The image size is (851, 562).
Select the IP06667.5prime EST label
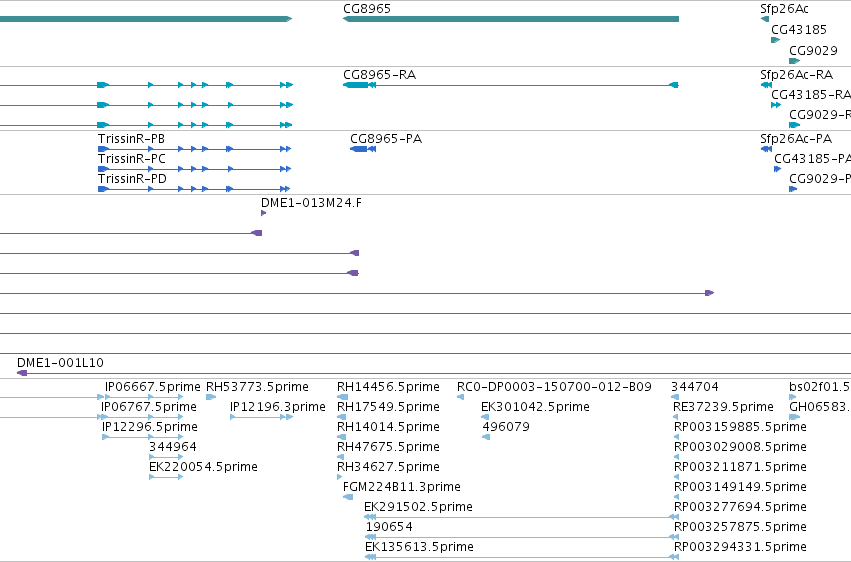click(x=153, y=387)
